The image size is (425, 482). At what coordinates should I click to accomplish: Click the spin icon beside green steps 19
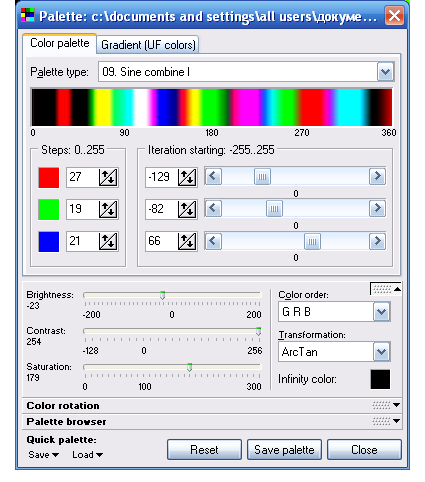108,209
